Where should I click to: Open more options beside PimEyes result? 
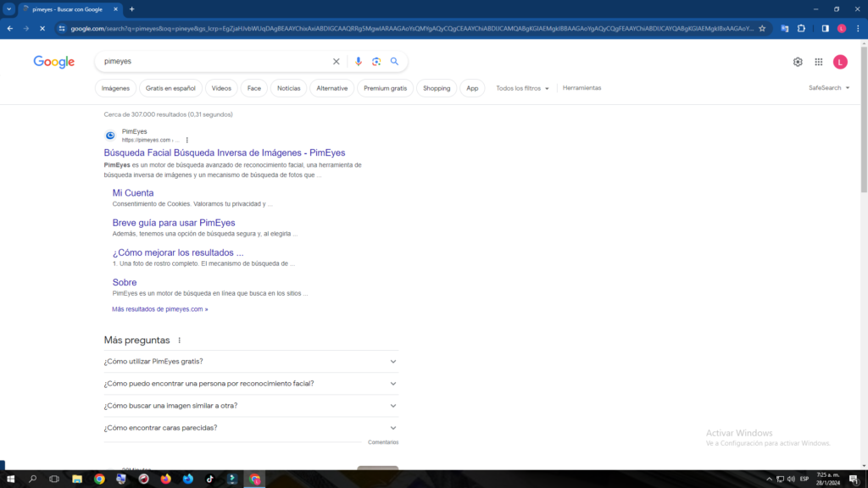[187, 140]
